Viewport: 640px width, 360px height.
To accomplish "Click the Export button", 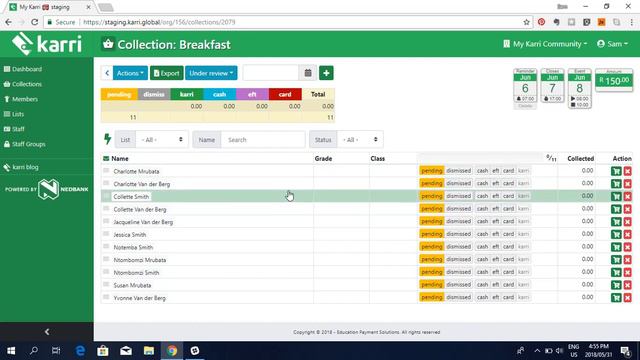I will pos(167,73).
